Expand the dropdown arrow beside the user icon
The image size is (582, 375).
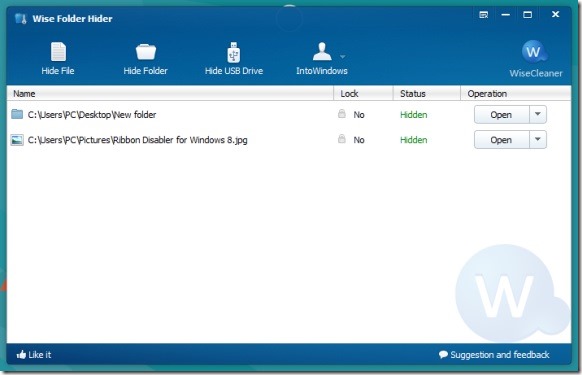343,56
